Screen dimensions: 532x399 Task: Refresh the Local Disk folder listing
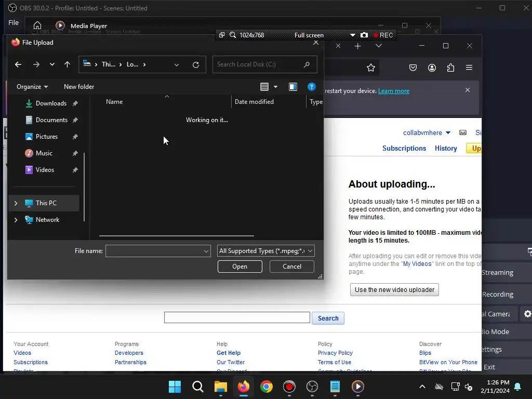(x=196, y=65)
